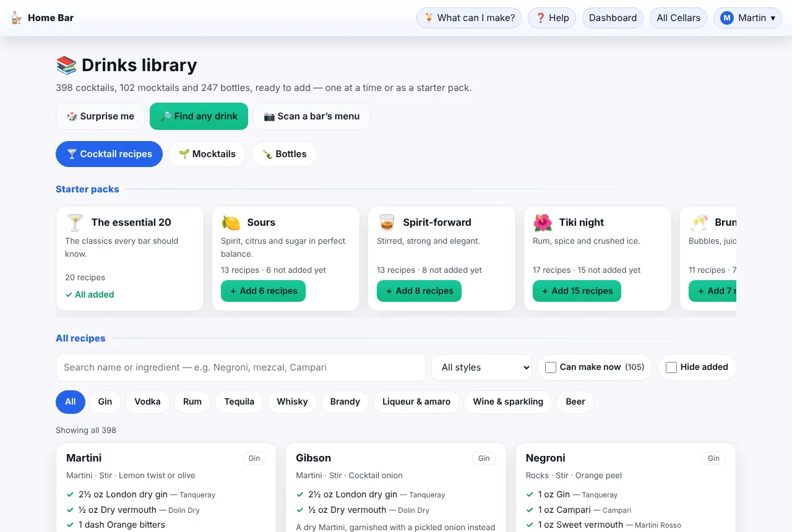792x532 pixels.
Task: Open the All styles dropdown
Action: (x=482, y=367)
